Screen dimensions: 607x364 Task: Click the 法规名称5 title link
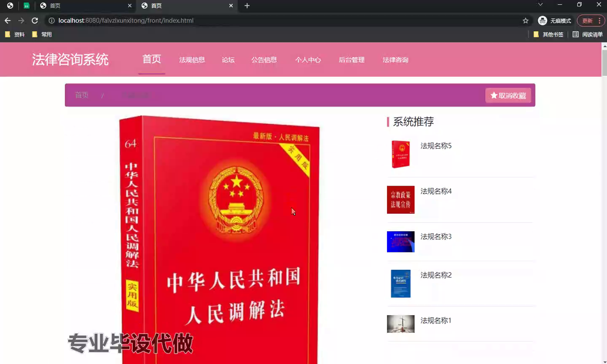point(436,146)
